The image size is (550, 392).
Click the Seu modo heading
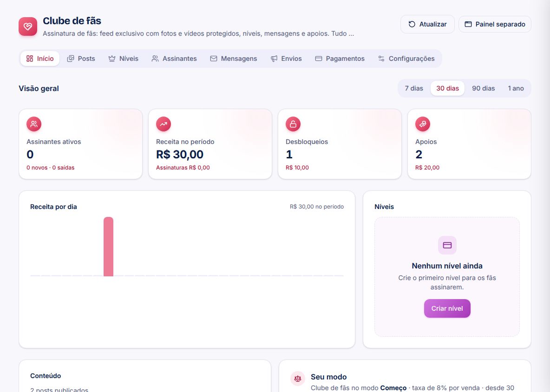coord(329,377)
